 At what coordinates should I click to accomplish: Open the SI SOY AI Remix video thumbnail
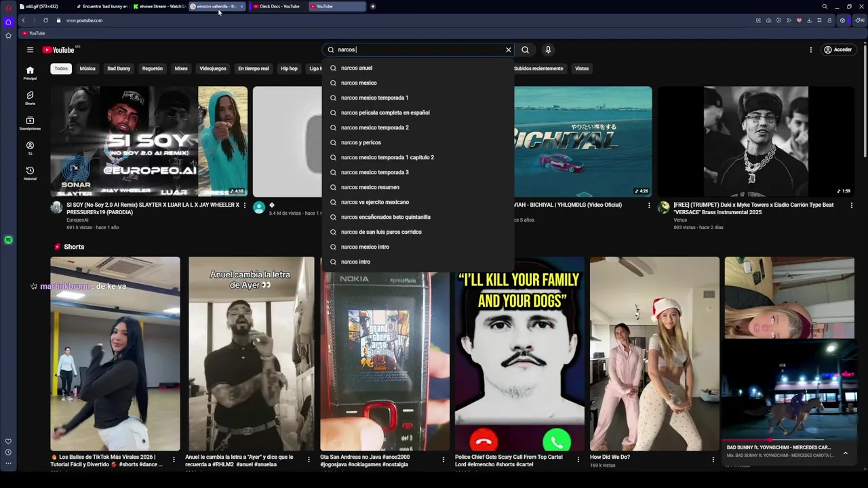tap(149, 141)
